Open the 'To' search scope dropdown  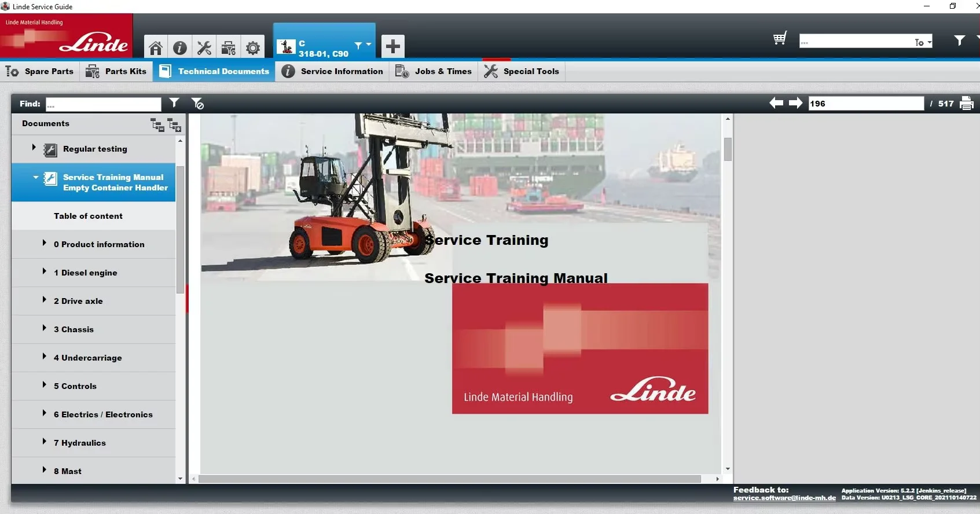click(x=923, y=42)
